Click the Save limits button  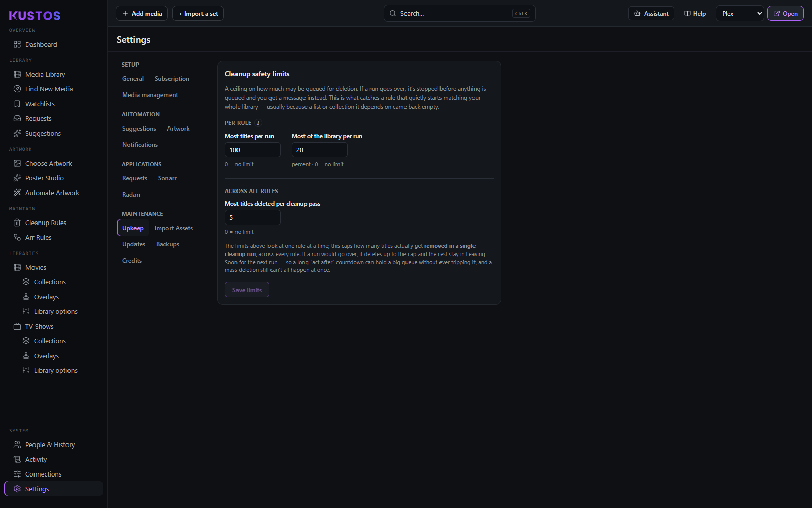(247, 290)
